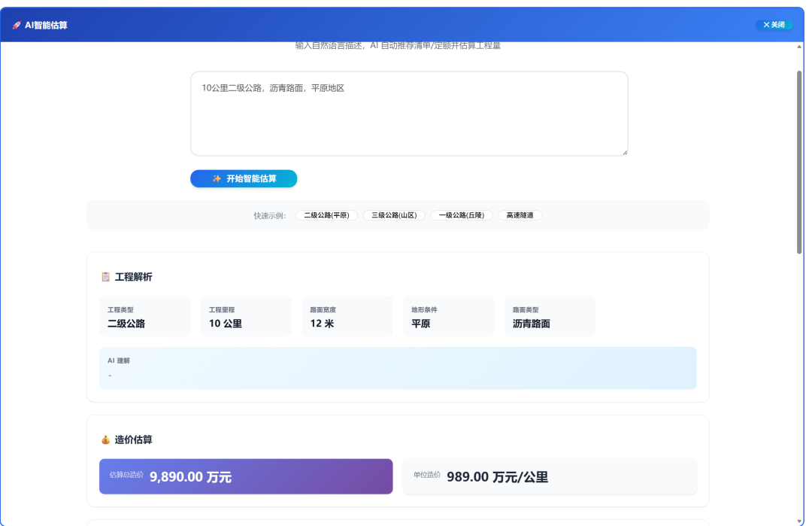Click the sparkle icon on the start button
Screen dimensions: 812x526
coord(217,178)
